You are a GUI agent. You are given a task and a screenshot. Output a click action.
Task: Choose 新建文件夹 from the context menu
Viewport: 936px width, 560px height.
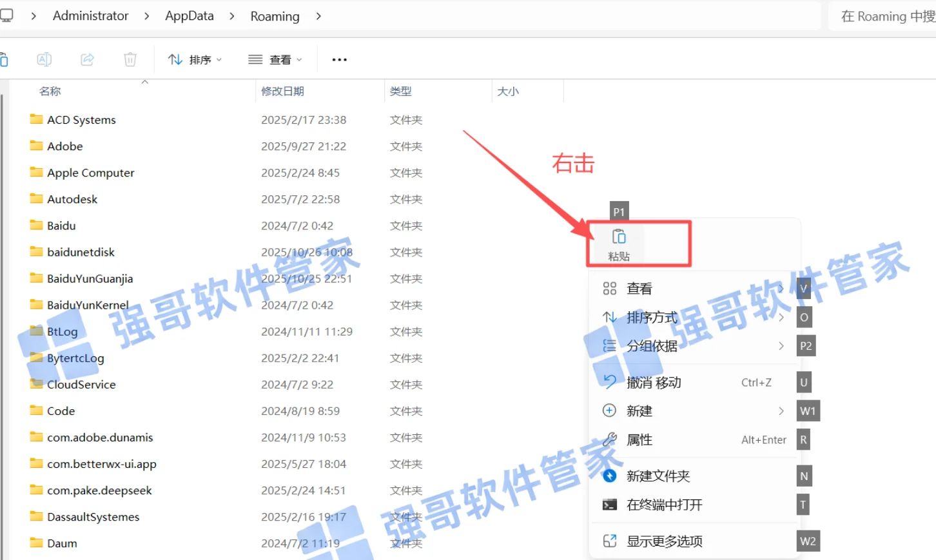[694, 476]
